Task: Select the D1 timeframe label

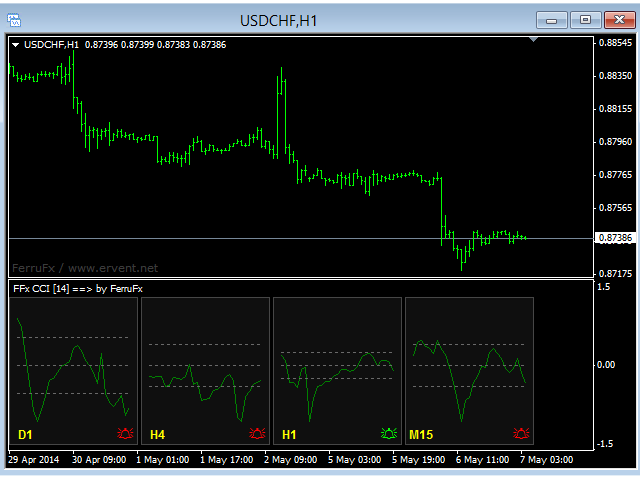Action: coord(26,435)
